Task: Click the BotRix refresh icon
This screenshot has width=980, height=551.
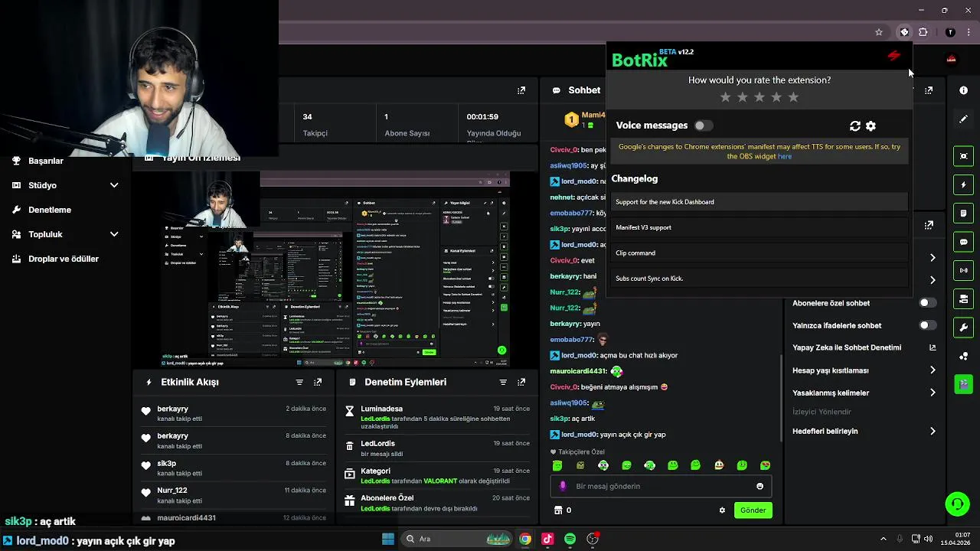Action: pos(855,126)
